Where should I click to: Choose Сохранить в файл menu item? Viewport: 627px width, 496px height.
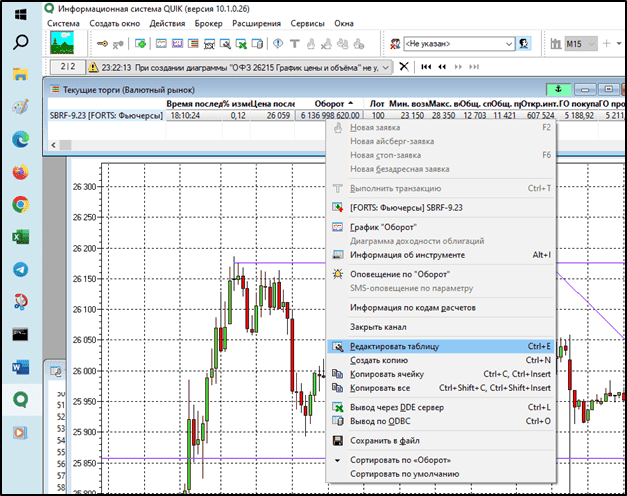(x=441, y=440)
